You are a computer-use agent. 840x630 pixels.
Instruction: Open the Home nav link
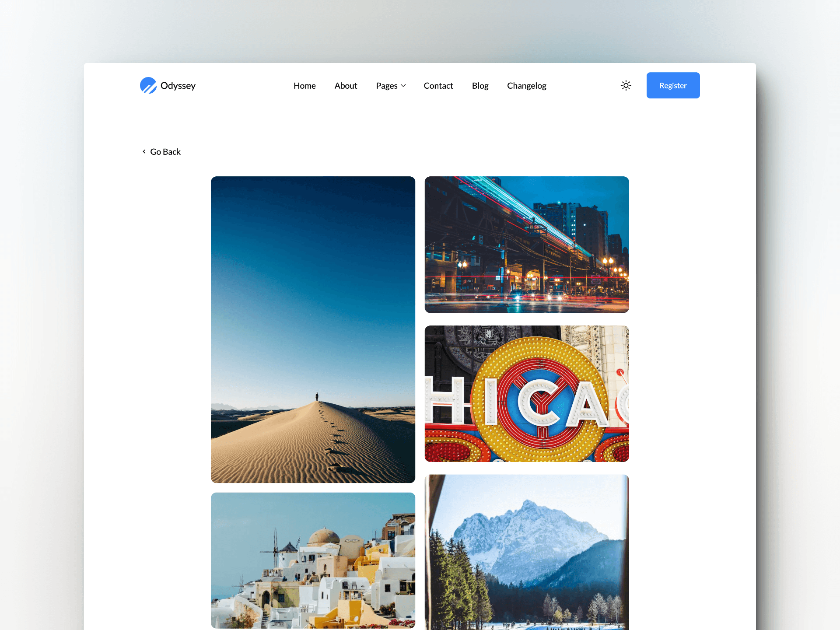304,86
